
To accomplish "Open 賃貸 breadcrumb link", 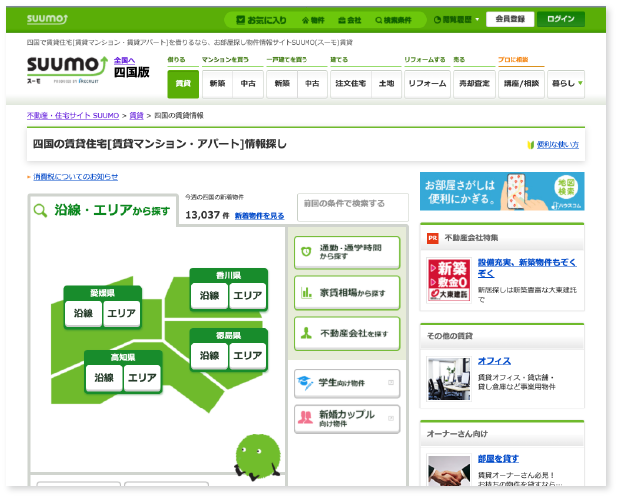I will pos(136,115).
